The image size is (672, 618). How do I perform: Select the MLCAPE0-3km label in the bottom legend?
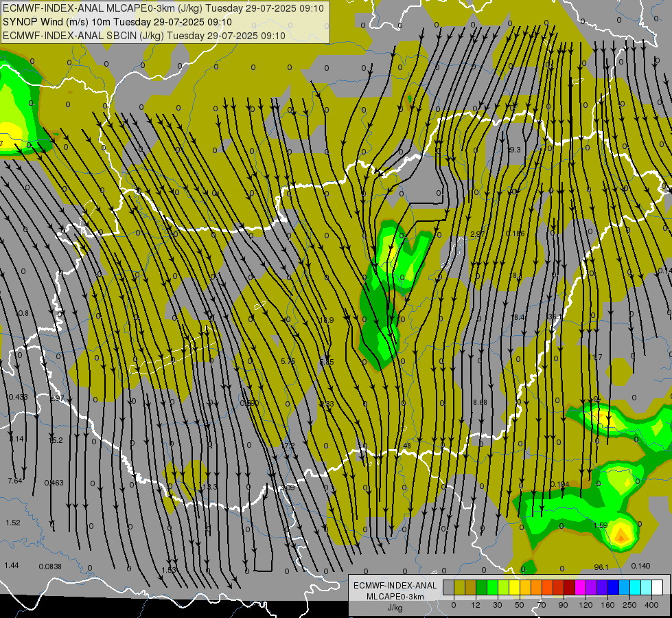pyautogui.click(x=395, y=597)
